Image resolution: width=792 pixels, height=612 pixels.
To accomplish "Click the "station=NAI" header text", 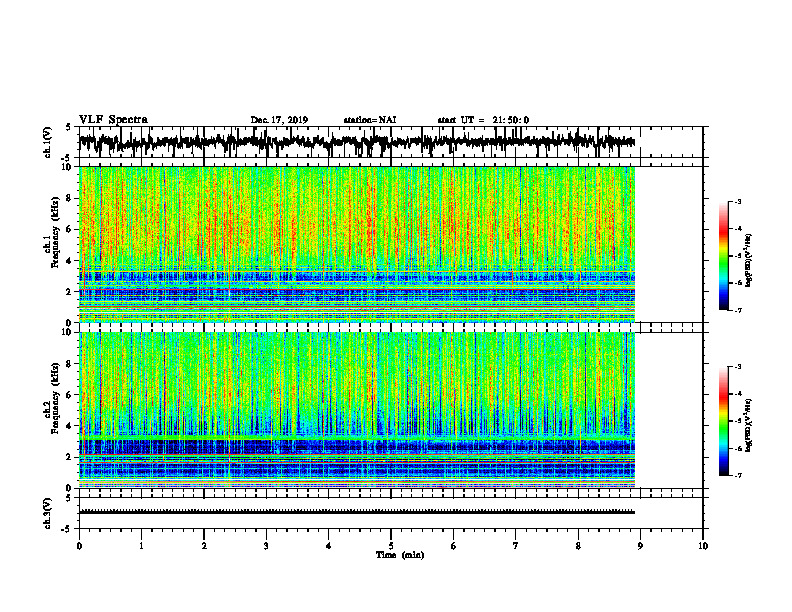I will (x=370, y=120).
